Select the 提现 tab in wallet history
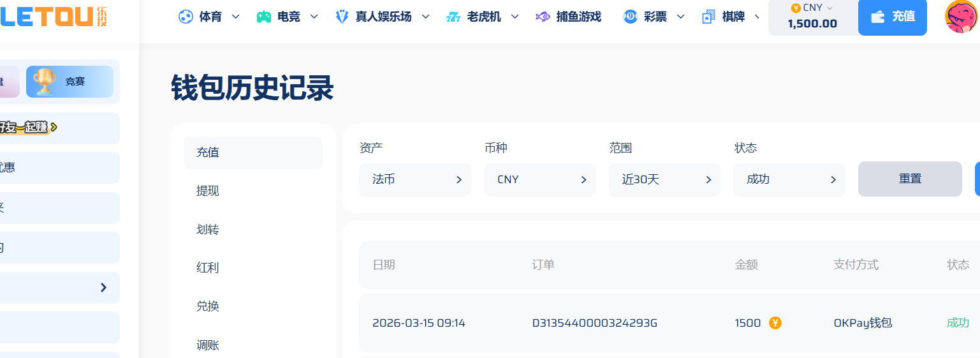The height and width of the screenshot is (358, 980). (208, 191)
